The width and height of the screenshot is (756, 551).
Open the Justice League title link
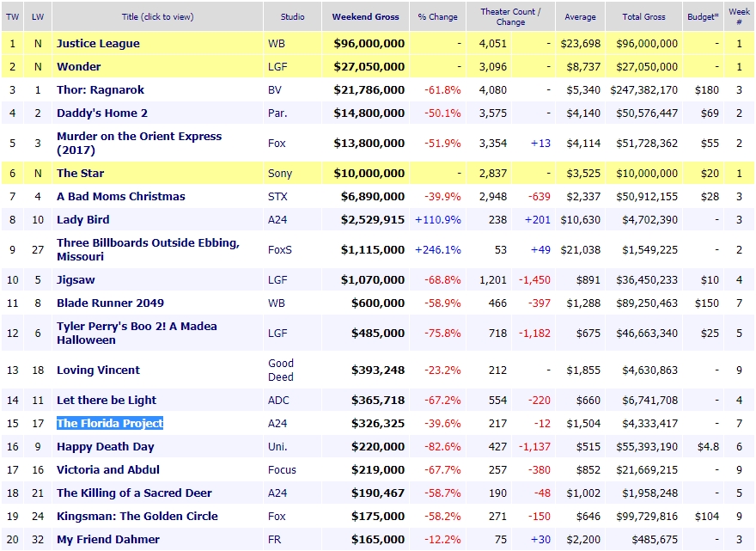98,44
